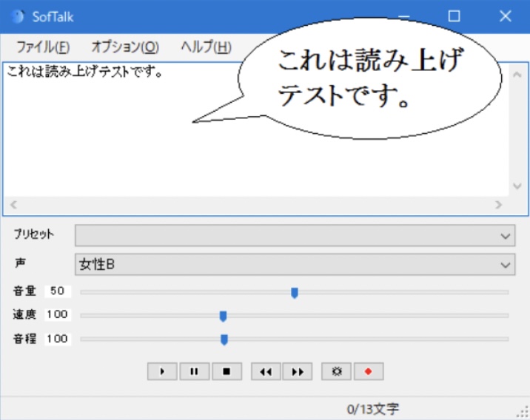Click the text area scroll down arrow
The height and width of the screenshot is (420, 530).
(x=517, y=186)
